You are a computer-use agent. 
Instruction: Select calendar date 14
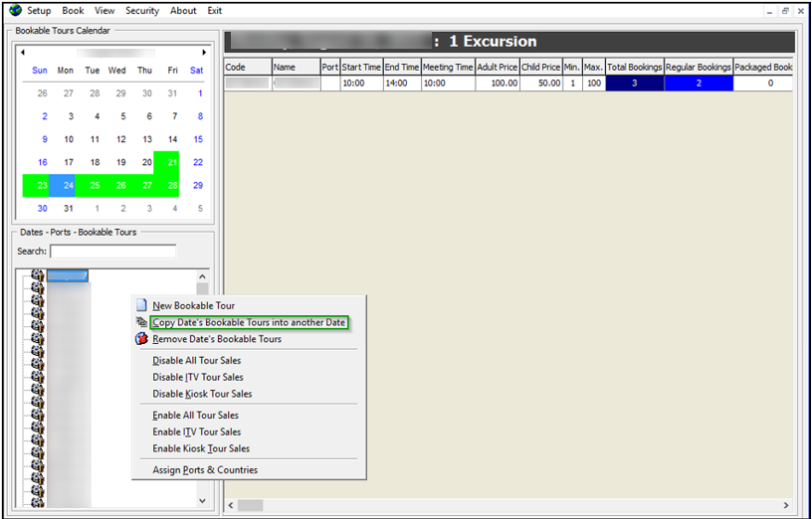(172, 139)
